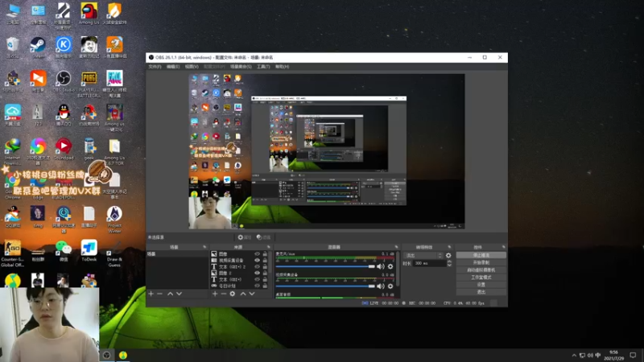Show hidden system tray icons chevron
644x362 pixels.
click(574, 356)
